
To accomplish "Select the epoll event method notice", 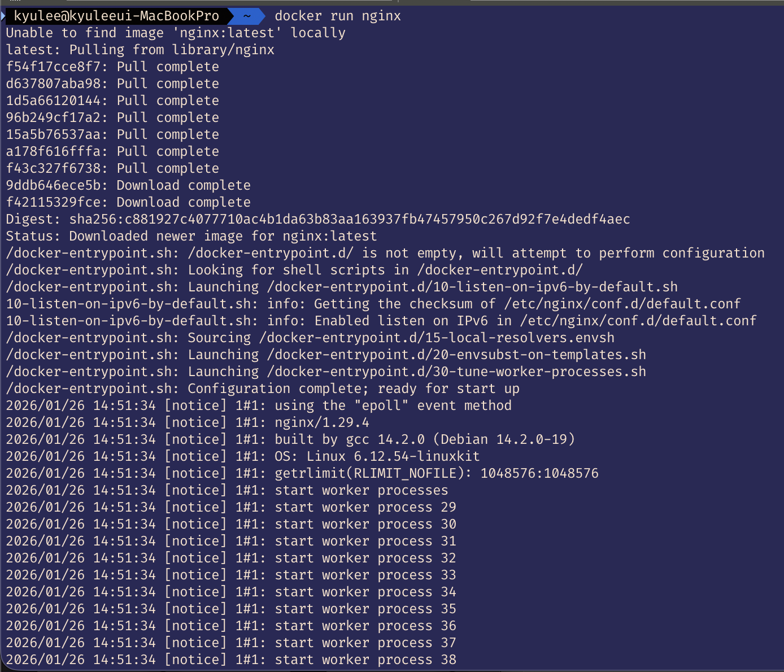I will (259, 405).
